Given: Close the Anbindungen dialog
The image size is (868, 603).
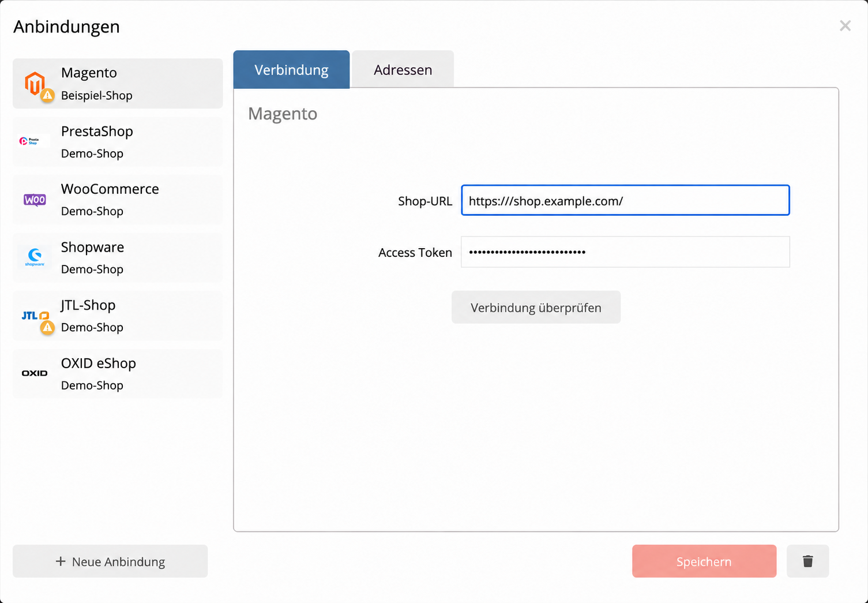Looking at the screenshot, I should (845, 26).
